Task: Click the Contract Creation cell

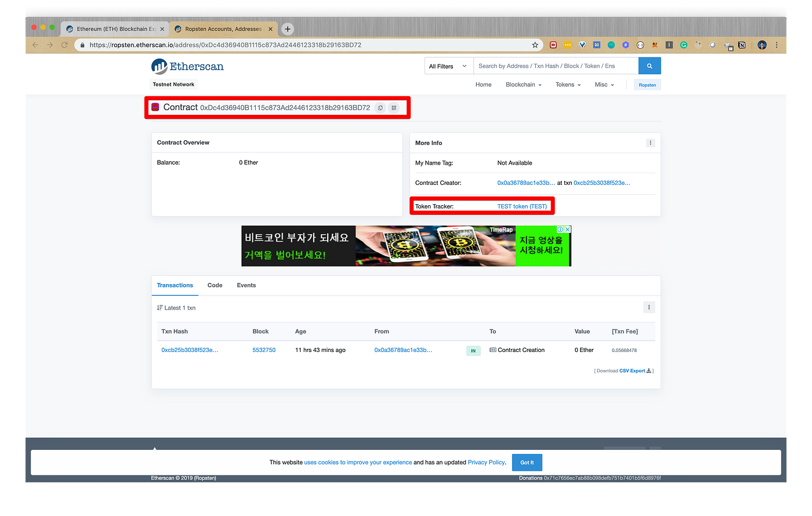Action: point(517,350)
